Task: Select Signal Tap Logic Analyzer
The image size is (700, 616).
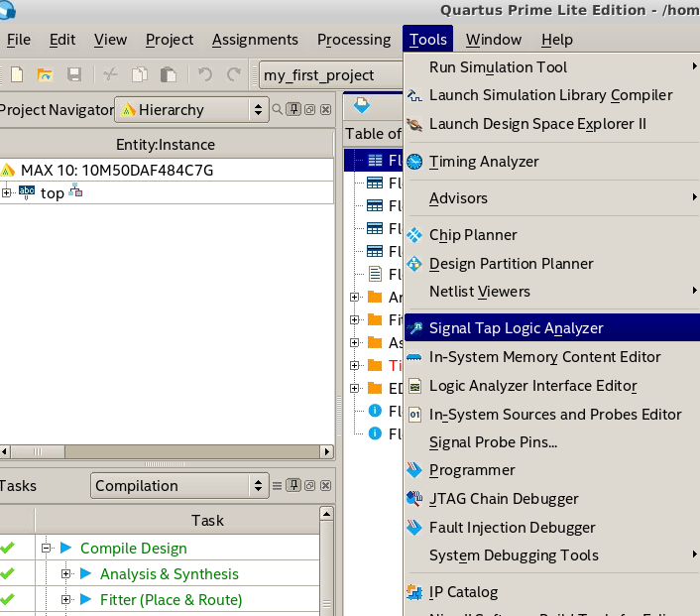Action: (x=552, y=328)
